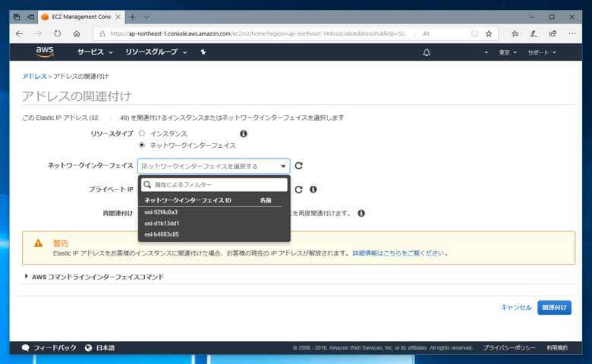Click the 属性によるフィルター search field
The height and width of the screenshot is (364, 592).
coord(214,185)
